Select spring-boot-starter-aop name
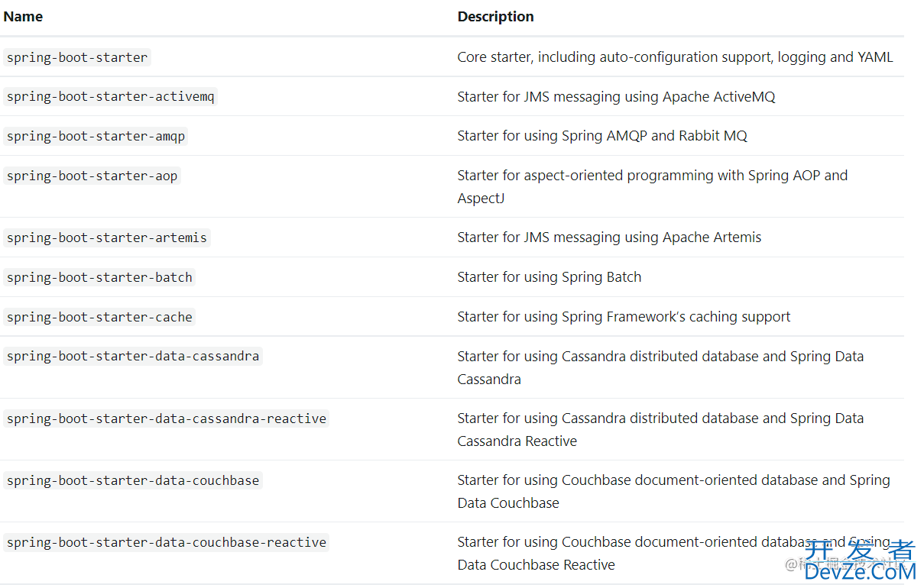This screenshot has width=924, height=588. point(92,176)
